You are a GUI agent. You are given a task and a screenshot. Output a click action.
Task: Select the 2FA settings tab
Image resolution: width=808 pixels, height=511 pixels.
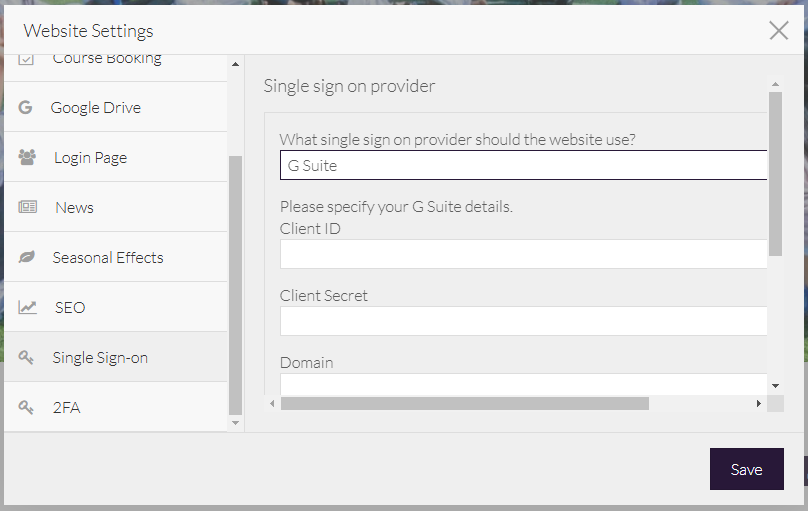tap(66, 407)
